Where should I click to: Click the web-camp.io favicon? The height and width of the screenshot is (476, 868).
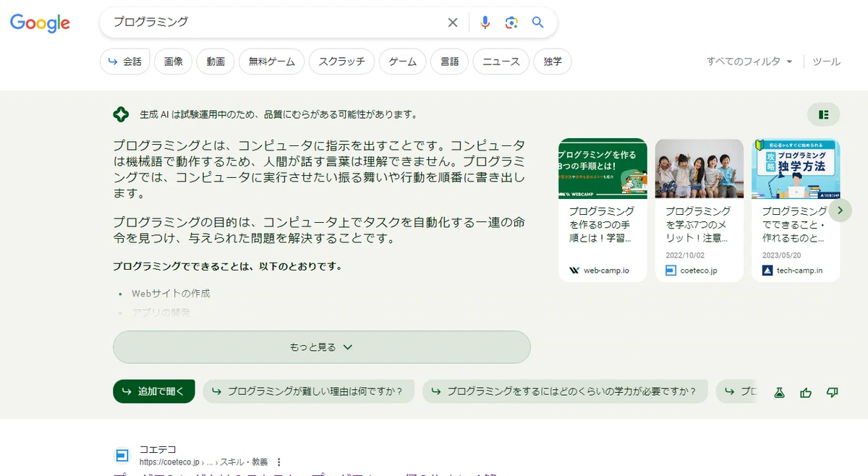pos(574,271)
